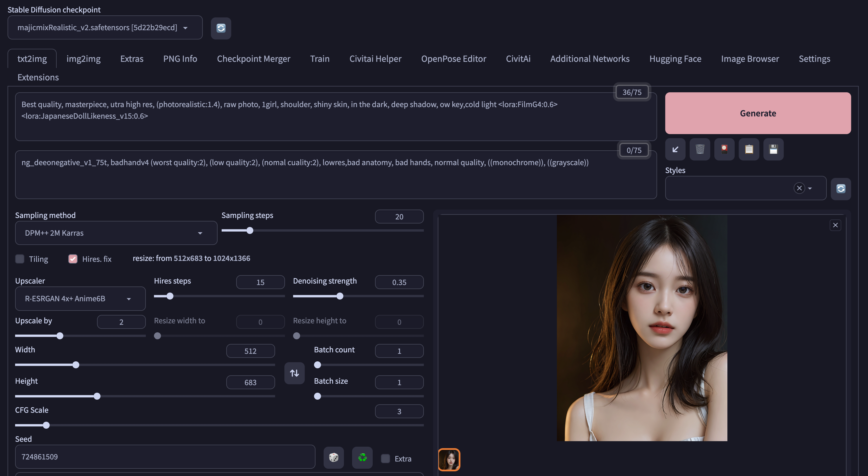Screen dimensions: 868x476
Task: Click the arrow icon to read last generation parameters
Action: (x=675, y=149)
